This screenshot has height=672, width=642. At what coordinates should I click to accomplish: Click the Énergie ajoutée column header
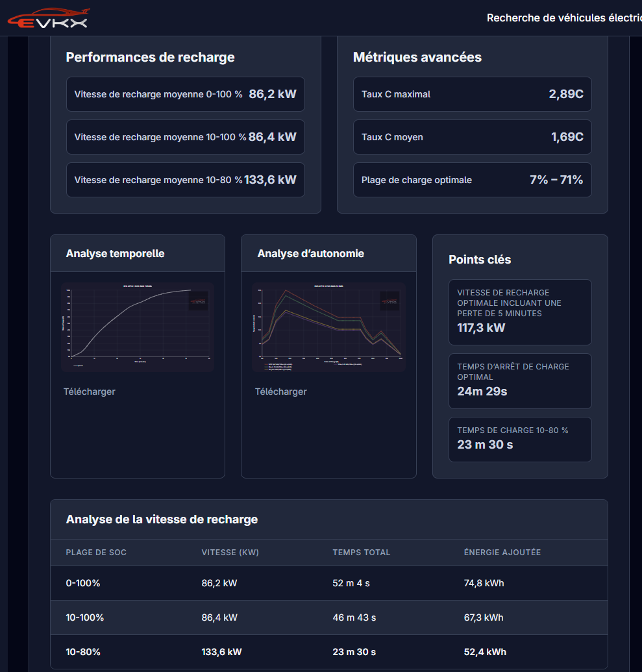click(502, 553)
